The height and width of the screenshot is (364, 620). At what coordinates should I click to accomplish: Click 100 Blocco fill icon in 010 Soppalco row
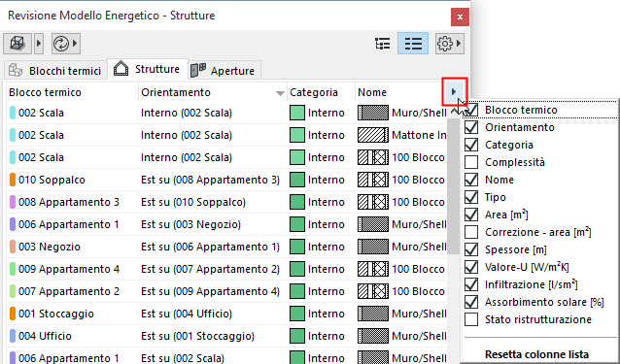pyautogui.click(x=373, y=180)
